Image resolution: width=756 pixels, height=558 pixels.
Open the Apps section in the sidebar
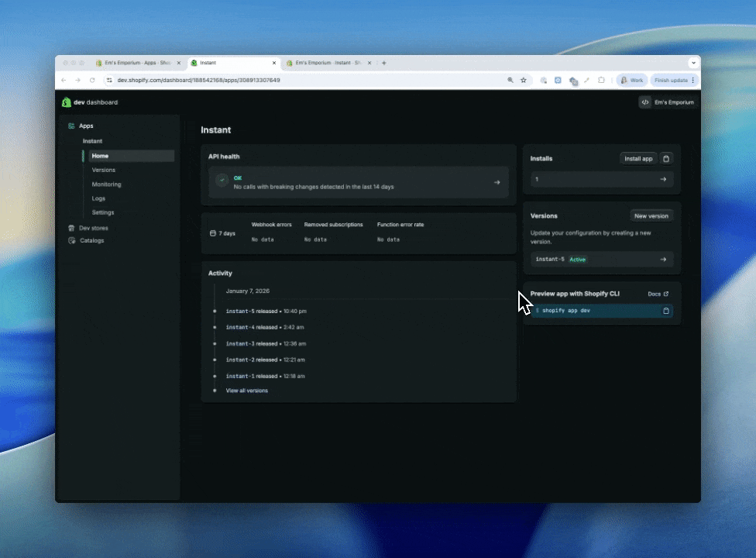85,126
